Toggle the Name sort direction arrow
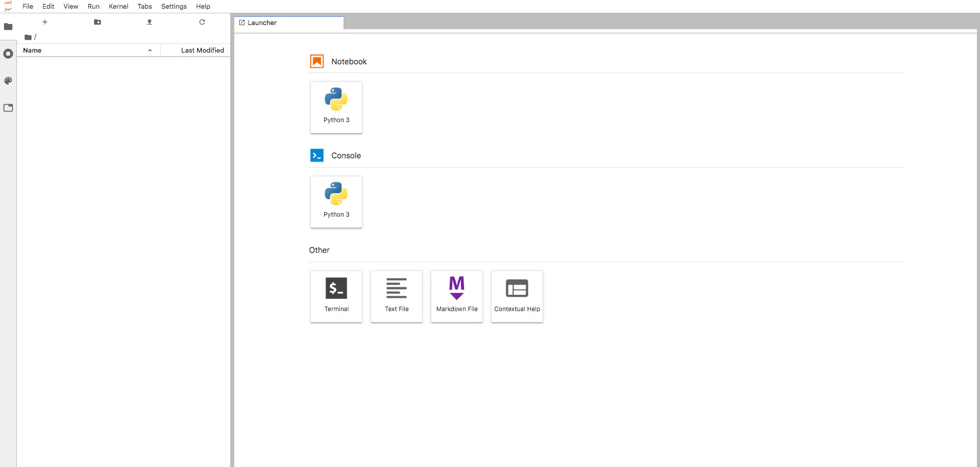Screen dimensions: 980x467 tap(150, 50)
